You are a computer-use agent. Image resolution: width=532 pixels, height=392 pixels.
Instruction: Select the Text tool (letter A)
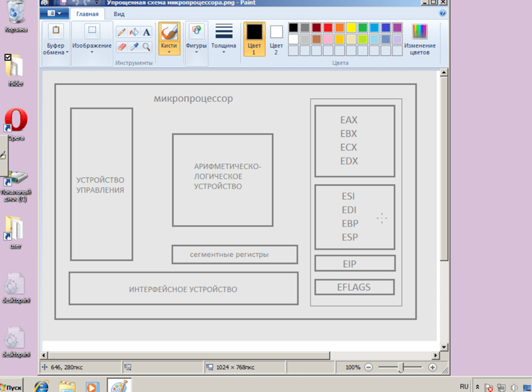(146, 33)
